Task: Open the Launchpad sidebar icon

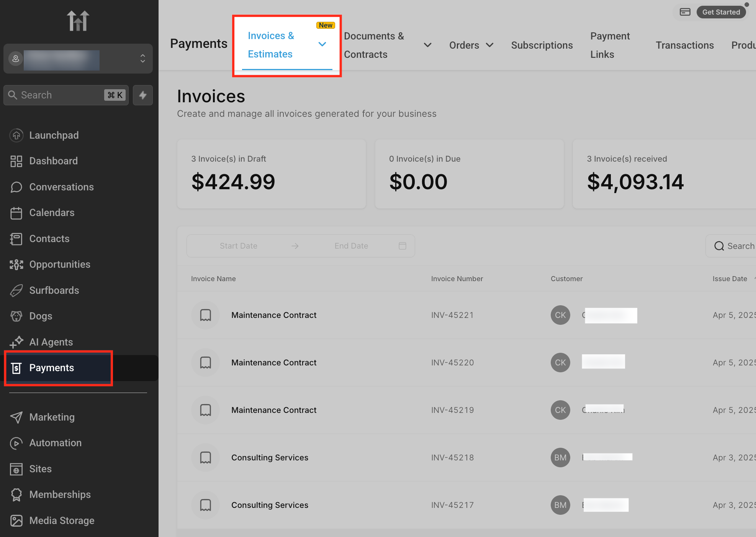Action: 16,135
